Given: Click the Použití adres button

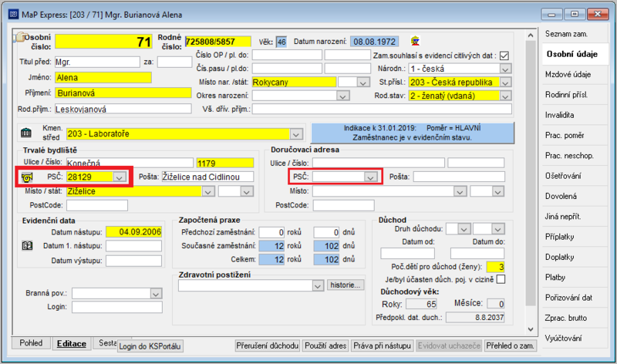Looking at the screenshot, I should [325, 346].
